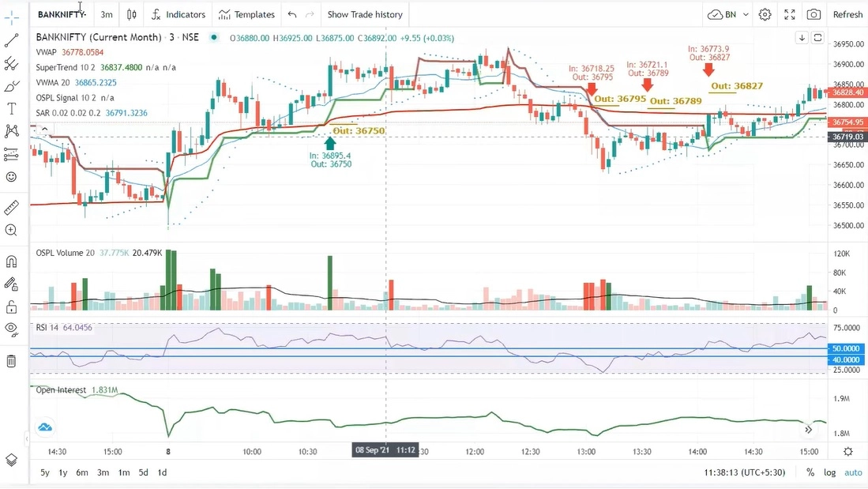868x489 pixels.
Task: Toggle lock all drawing tools
Action: (12, 307)
